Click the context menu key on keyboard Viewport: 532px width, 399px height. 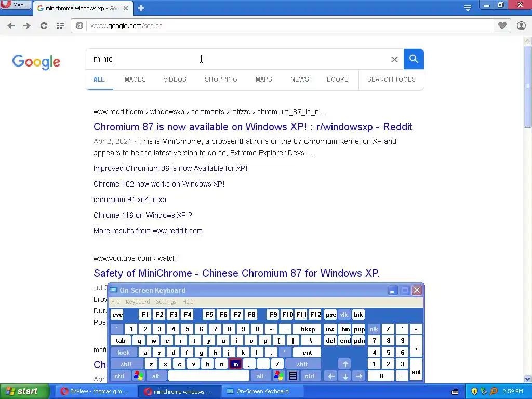(293, 376)
